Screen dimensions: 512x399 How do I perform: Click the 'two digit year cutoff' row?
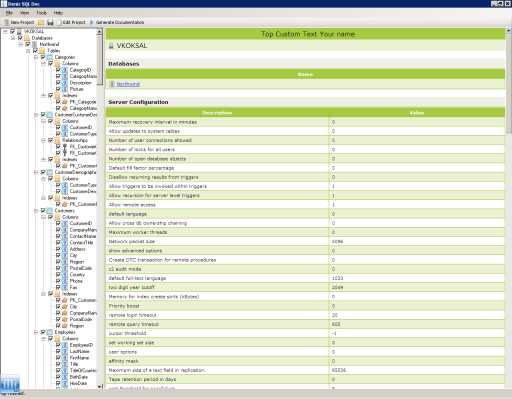point(305,287)
